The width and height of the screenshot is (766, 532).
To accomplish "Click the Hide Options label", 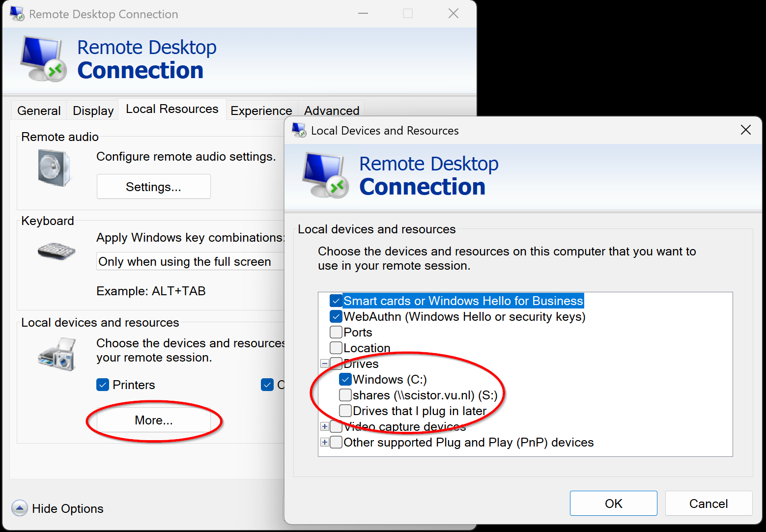I will pyautogui.click(x=68, y=508).
